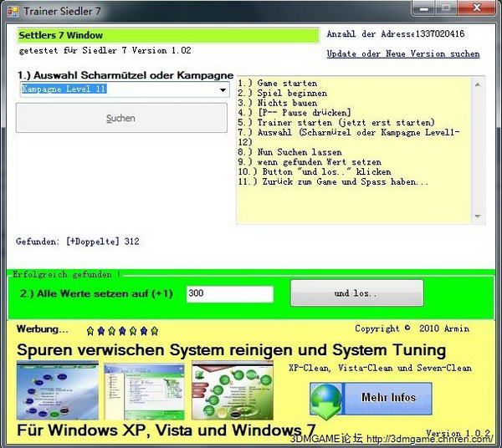Screen dimensions: 502x448
Task: Close the Trainer Siedler 7 window
Action: tap(478, 9)
